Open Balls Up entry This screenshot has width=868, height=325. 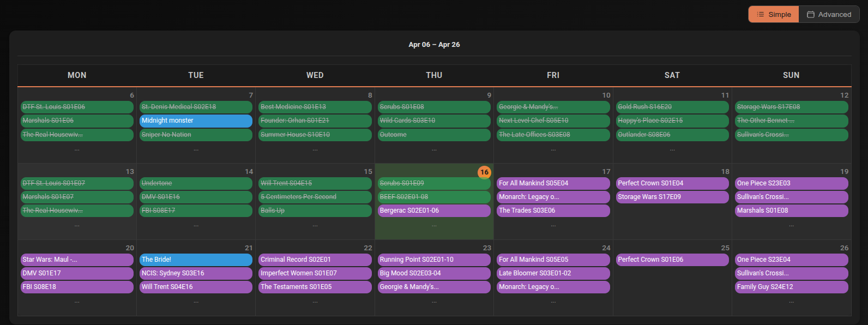click(315, 210)
